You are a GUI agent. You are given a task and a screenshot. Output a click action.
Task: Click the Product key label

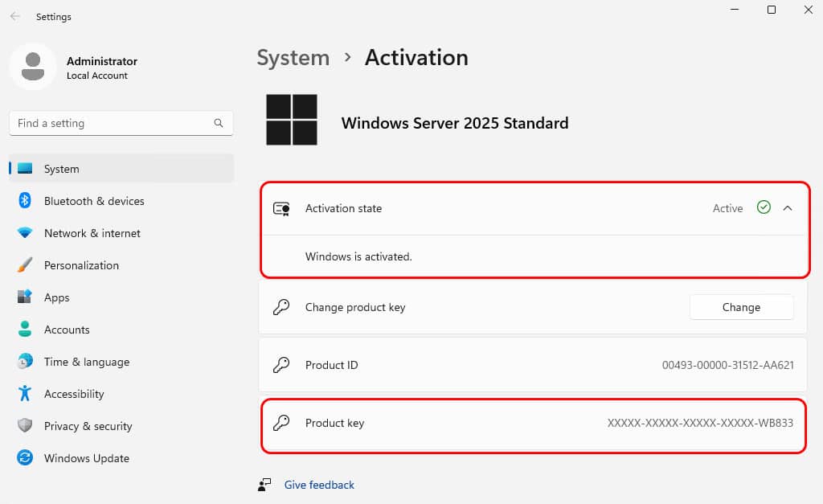334,423
